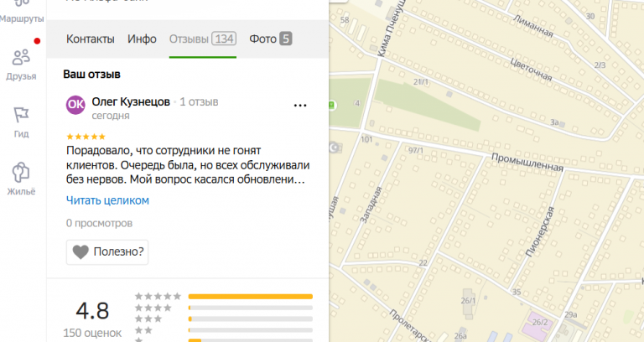Click the 1 отзыв count text
This screenshot has height=342, width=644.
click(x=199, y=101)
